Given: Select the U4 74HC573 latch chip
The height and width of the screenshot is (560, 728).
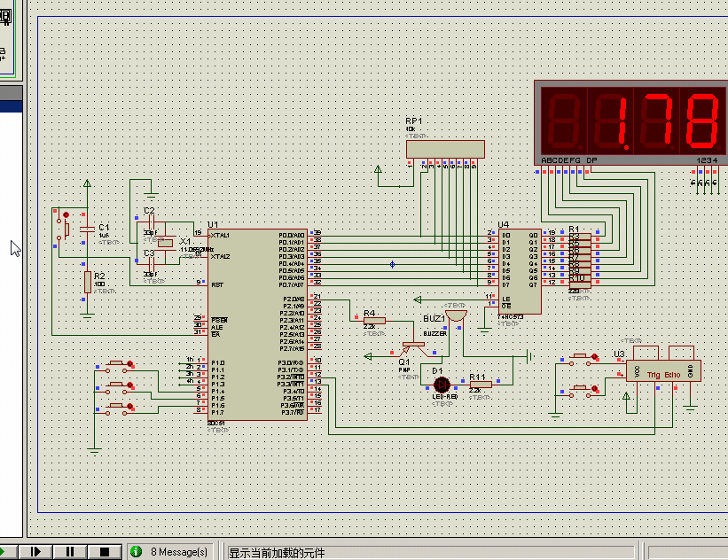Looking at the screenshot, I should click(x=520, y=271).
